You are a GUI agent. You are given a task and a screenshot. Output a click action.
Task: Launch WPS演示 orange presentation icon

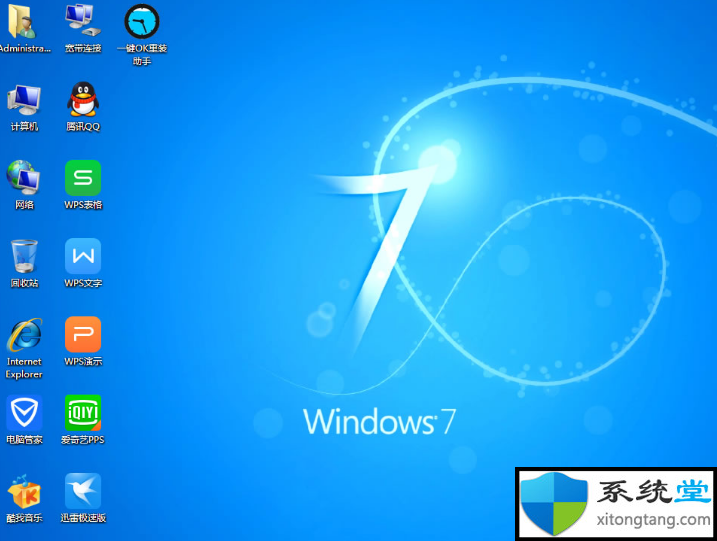(x=83, y=334)
